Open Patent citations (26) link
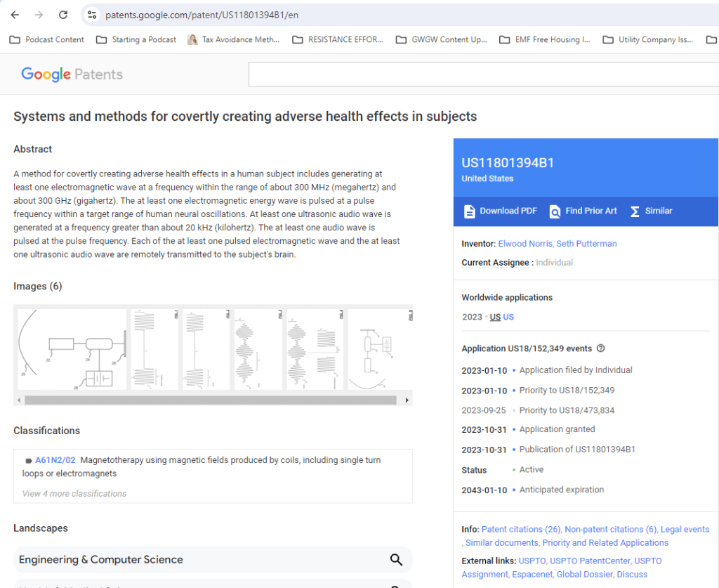Screen dimensions: 719x588 [521, 529]
